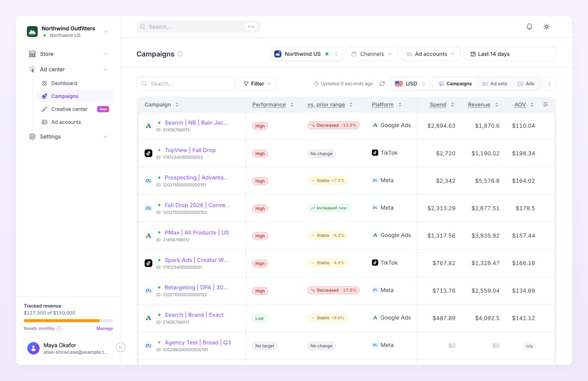Switch to the Ads tab
Screen dimensions: 588x381
coord(526,84)
